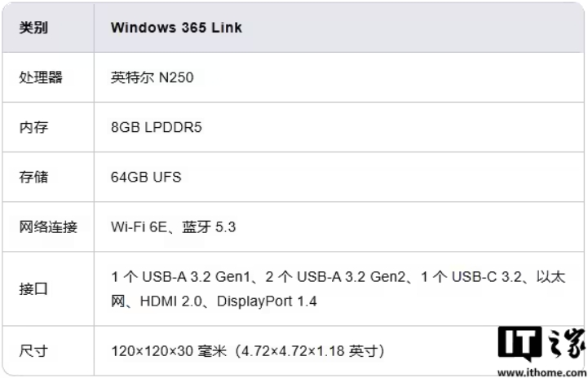Click the Wi-Fi 6E、蓝牙 5.3 cell
Viewport: 588px width, 378px height.
point(173,226)
